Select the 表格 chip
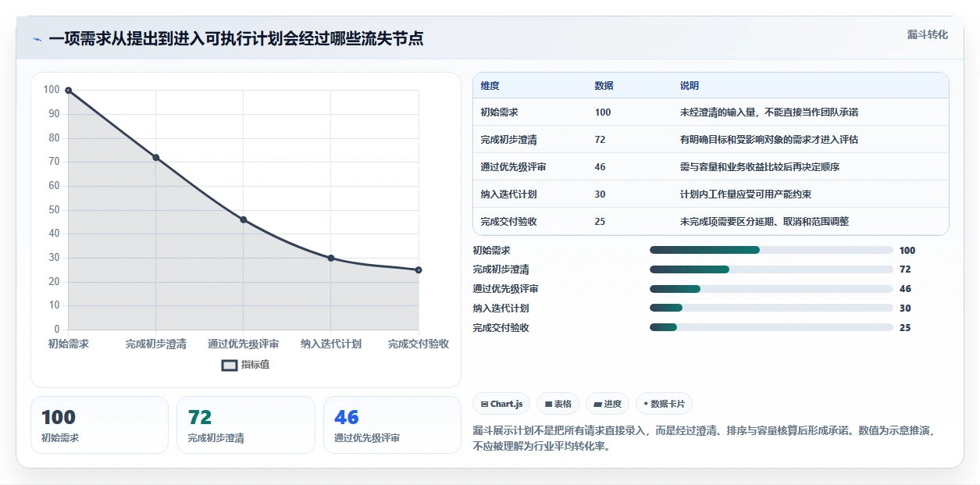The image size is (980, 485). 558,404
